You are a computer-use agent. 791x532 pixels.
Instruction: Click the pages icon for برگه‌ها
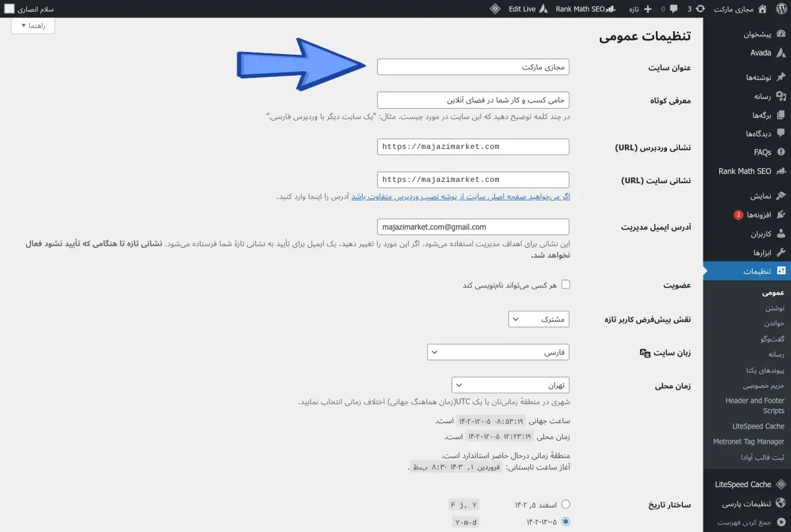coord(781,115)
